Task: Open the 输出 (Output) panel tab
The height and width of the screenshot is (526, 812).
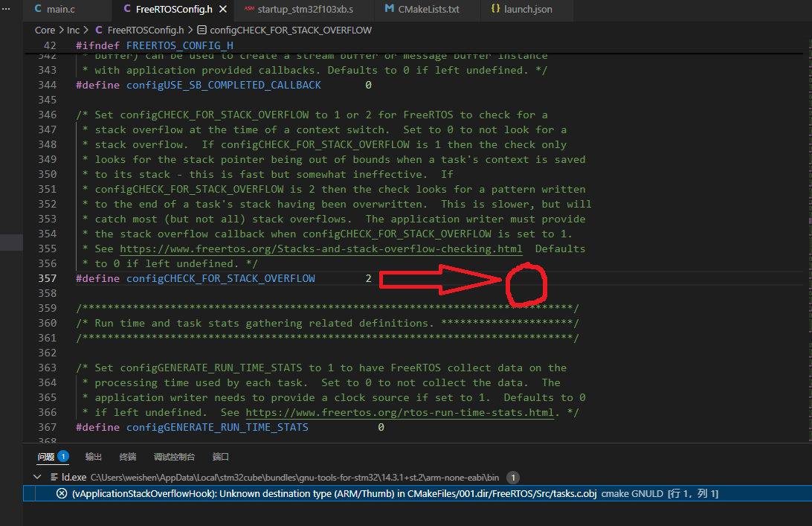Action: pyautogui.click(x=93, y=457)
